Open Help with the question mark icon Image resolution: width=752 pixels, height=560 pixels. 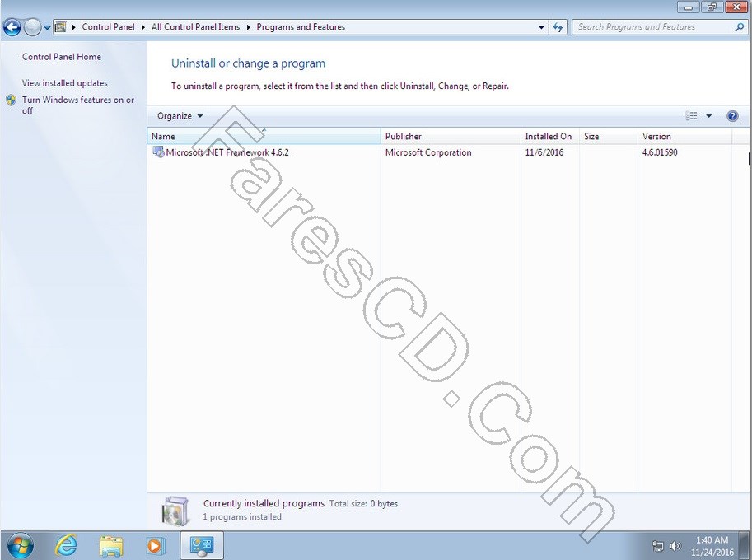click(732, 116)
